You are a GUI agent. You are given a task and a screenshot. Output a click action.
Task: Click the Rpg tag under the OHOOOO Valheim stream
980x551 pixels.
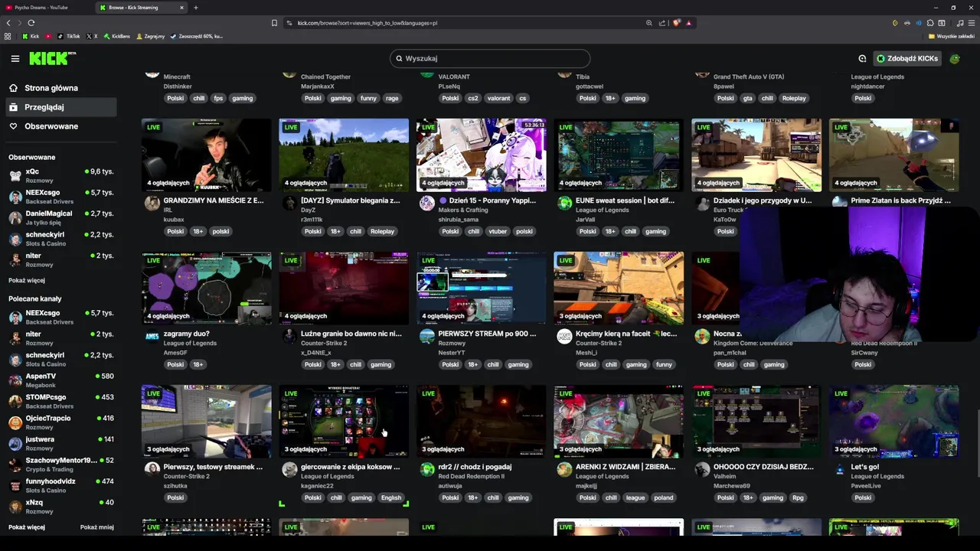[x=798, y=497]
